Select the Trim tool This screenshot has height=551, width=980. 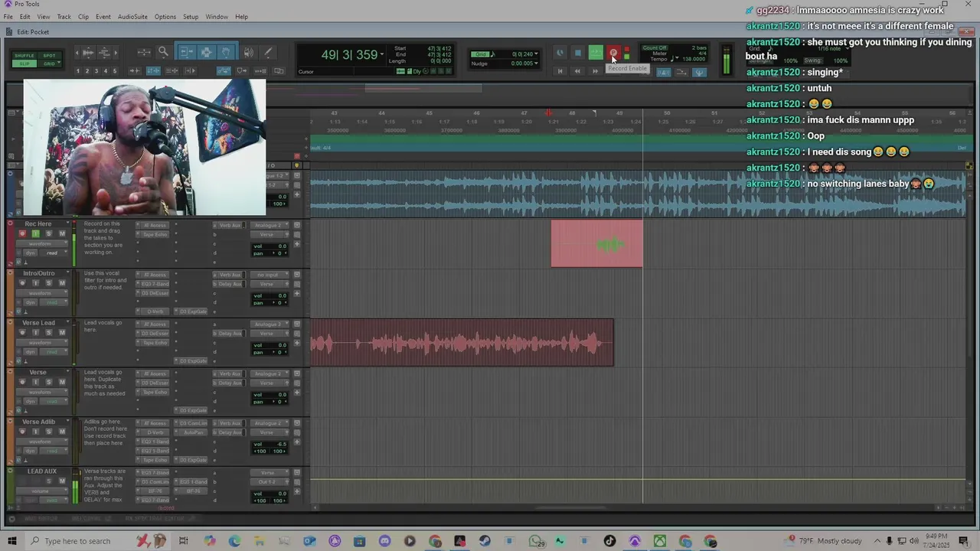tap(188, 53)
